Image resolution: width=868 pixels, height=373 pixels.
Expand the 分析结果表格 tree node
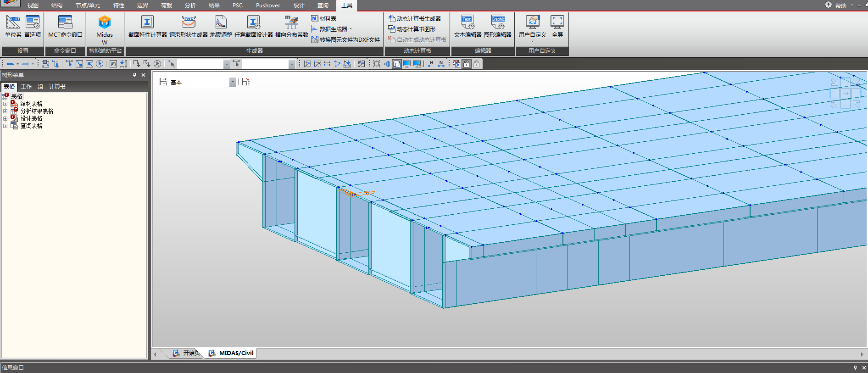(5, 111)
